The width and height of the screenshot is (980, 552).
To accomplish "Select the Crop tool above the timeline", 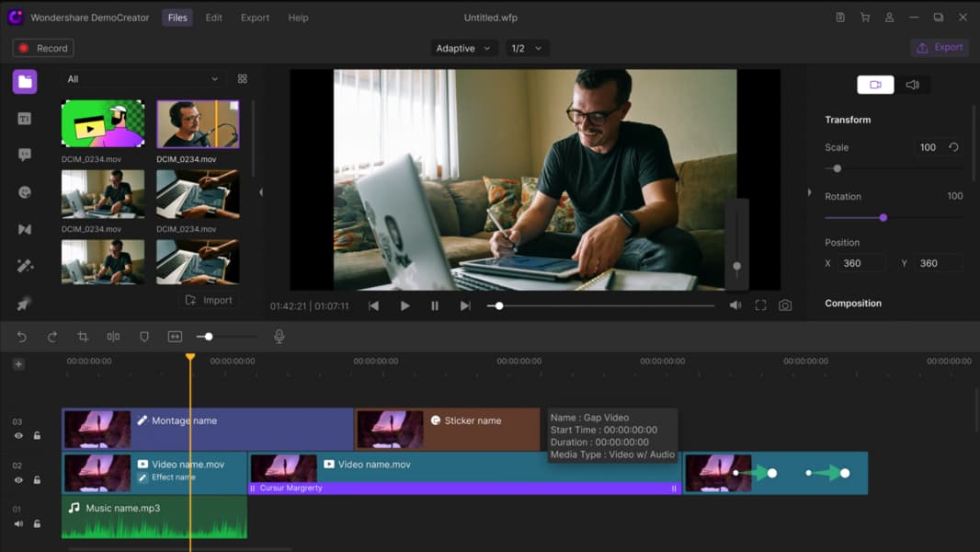I will (83, 337).
